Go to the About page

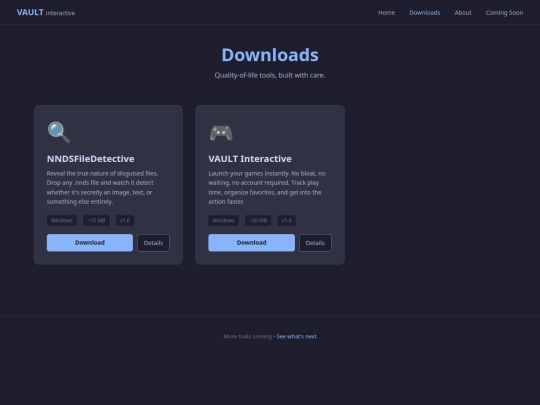[x=463, y=13]
